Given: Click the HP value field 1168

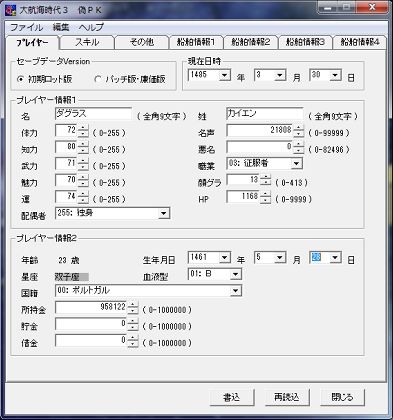Looking at the screenshot, I should 243,197.
